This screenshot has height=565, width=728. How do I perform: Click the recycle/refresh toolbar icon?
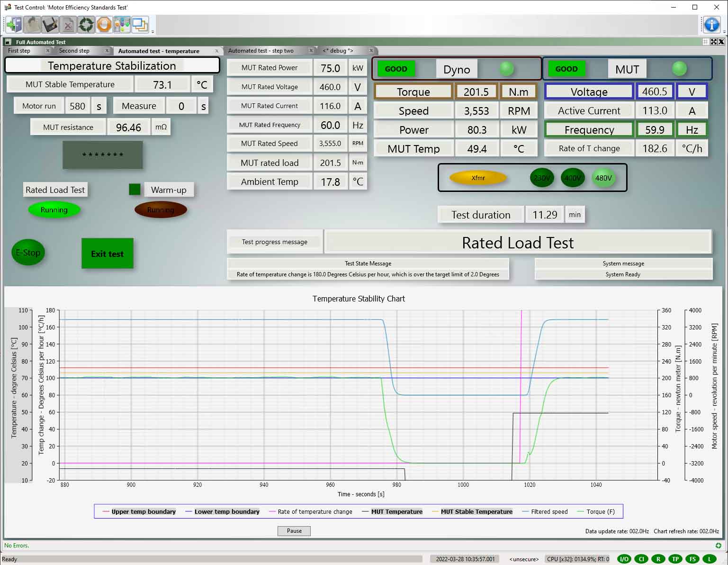(x=86, y=25)
